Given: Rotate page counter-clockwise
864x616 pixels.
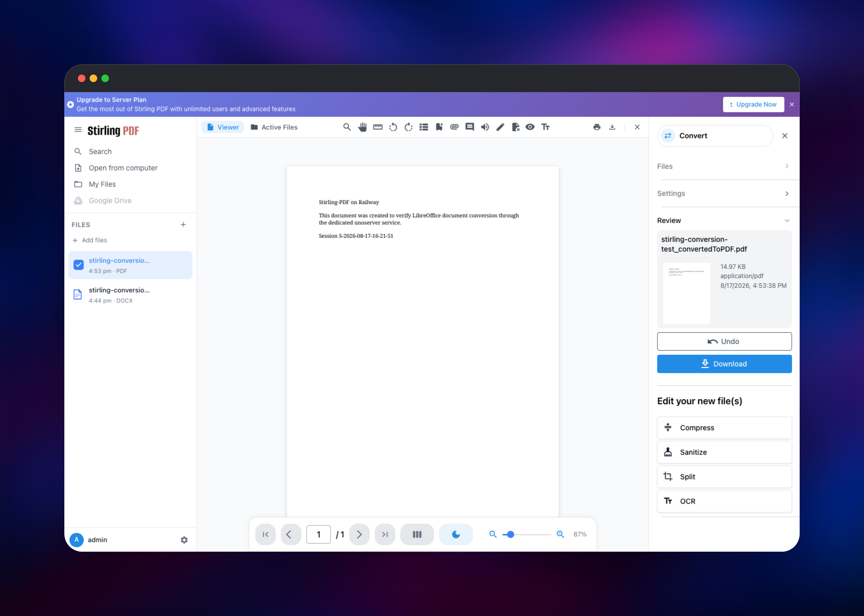Looking at the screenshot, I should [x=393, y=127].
